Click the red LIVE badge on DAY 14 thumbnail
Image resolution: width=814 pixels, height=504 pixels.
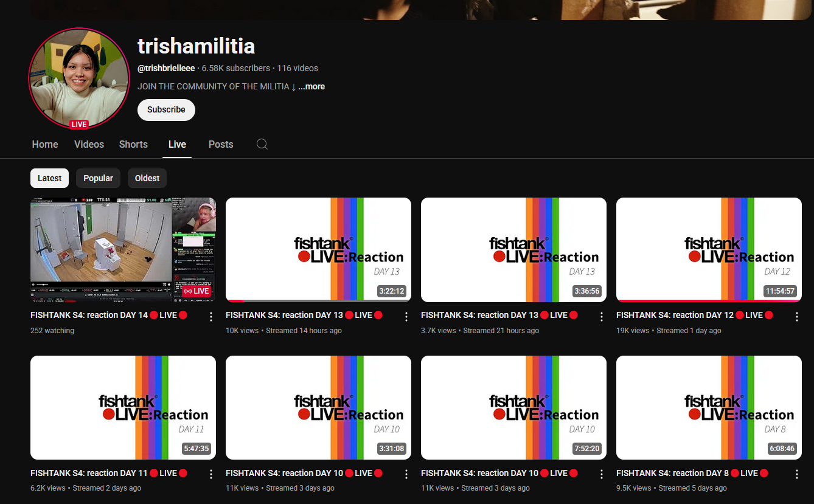[x=196, y=291]
